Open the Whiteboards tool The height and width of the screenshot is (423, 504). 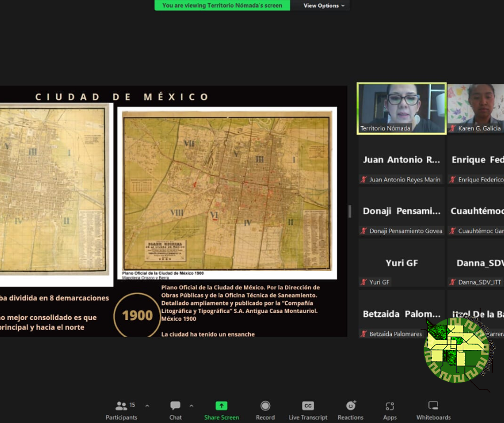pos(433,410)
